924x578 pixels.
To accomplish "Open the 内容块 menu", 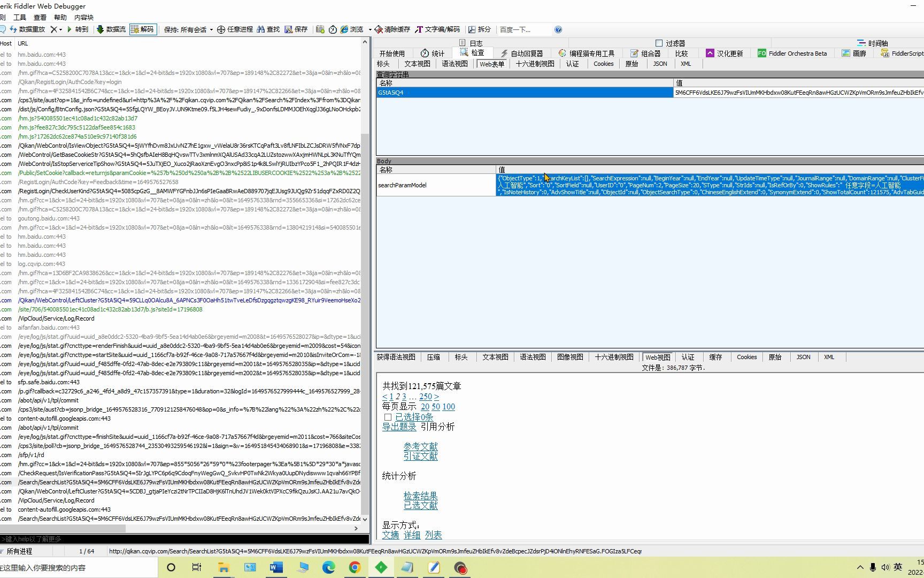I will pos(84,17).
